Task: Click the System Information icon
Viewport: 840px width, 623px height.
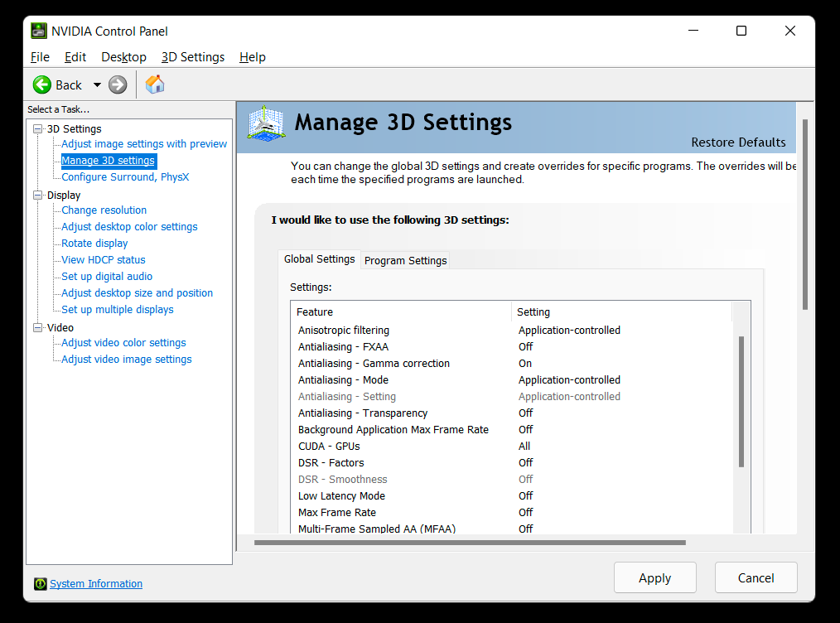Action: tap(41, 583)
